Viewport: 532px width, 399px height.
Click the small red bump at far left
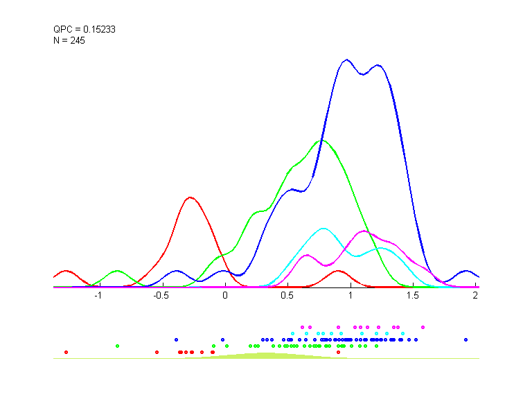pyautogui.click(x=66, y=271)
